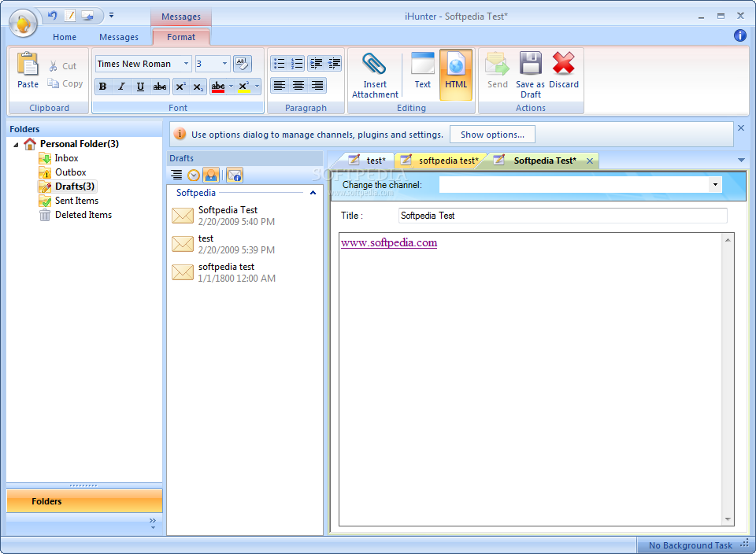Align paragraph text left
Screen dimensions: 756x554
(x=280, y=86)
